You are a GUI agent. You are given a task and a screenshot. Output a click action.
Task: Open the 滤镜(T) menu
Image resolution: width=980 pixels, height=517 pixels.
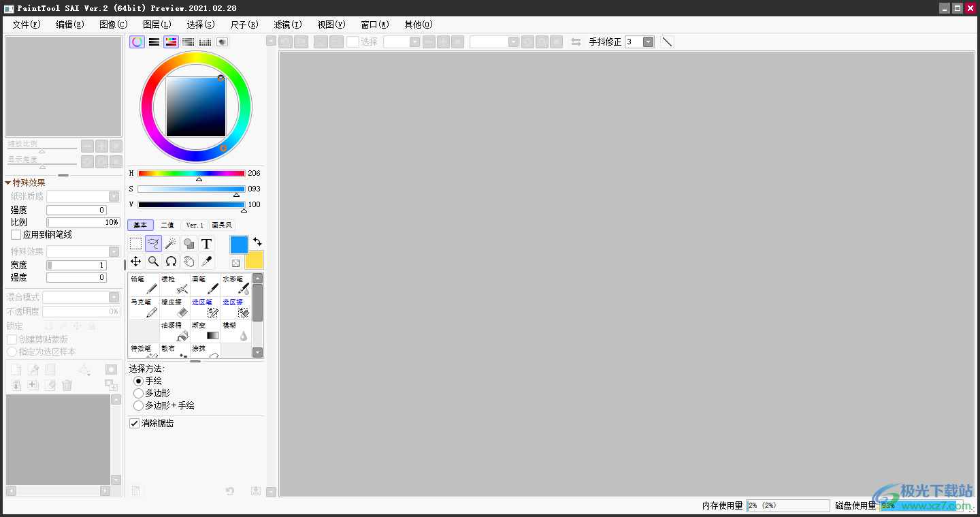tap(288, 25)
